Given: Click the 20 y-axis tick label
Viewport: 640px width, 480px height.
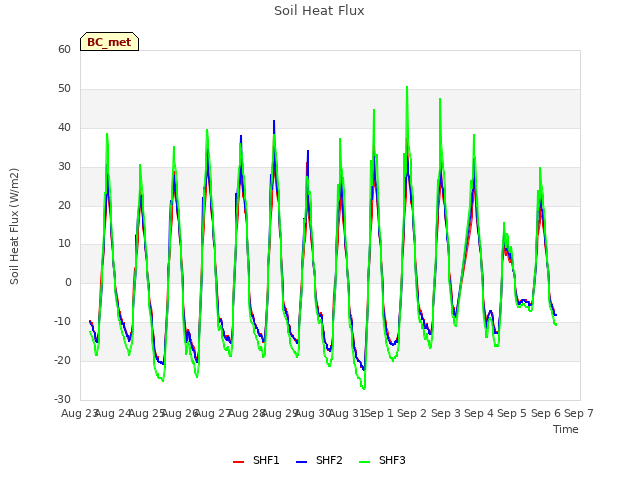Looking at the screenshot, I should [x=64, y=206].
